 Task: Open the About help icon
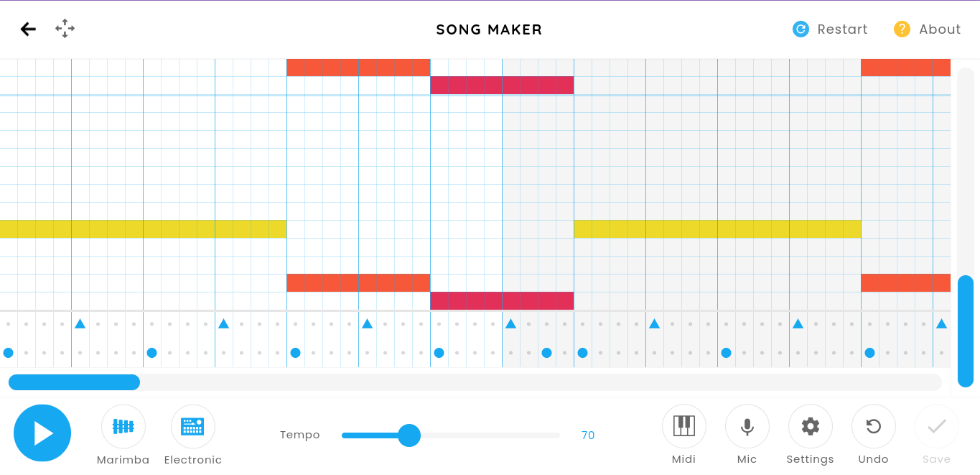click(x=902, y=29)
